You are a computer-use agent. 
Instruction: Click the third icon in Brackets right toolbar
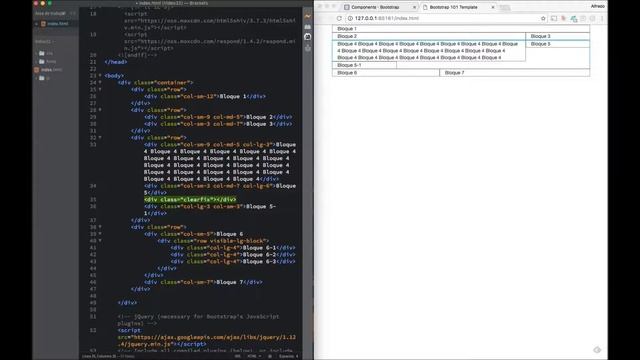coord(308,37)
